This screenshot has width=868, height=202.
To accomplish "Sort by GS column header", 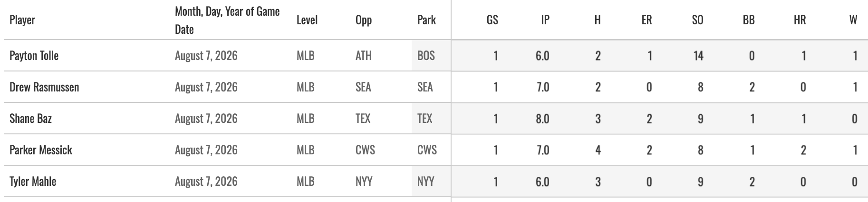I will [492, 20].
